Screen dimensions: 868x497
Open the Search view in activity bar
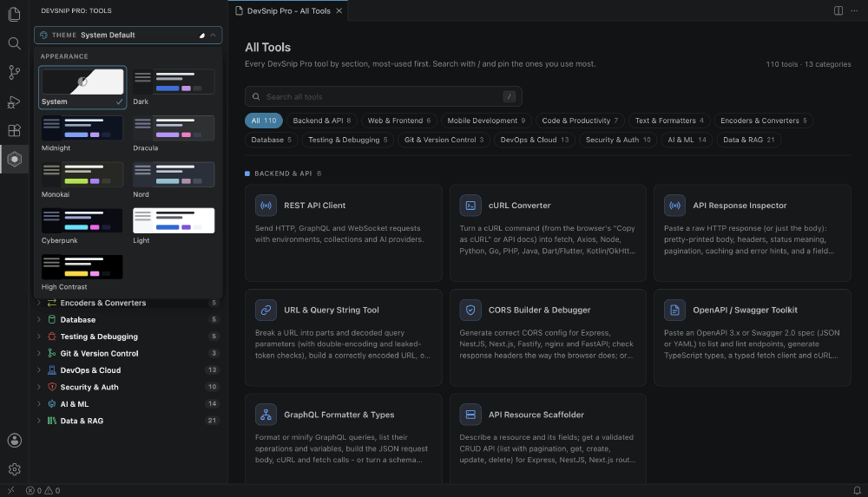tap(15, 43)
